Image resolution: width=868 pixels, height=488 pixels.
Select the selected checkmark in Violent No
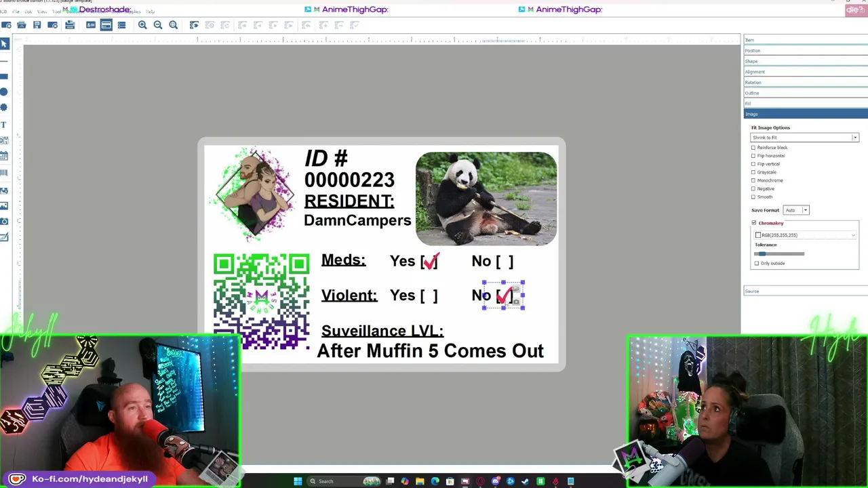click(x=504, y=296)
